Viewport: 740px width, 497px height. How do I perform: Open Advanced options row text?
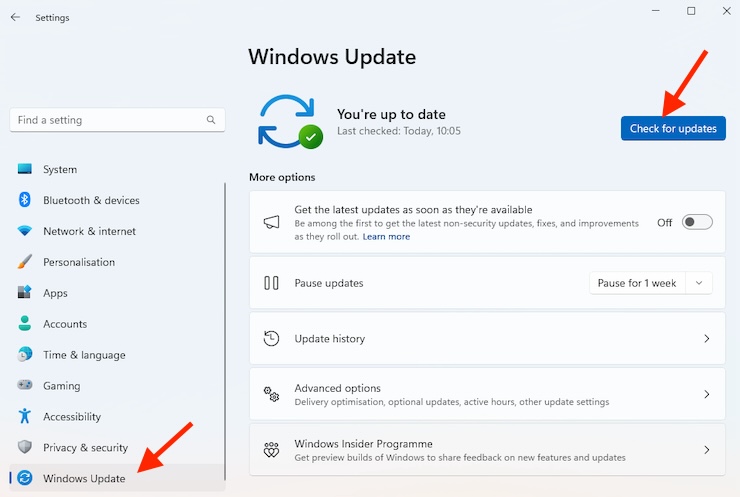point(337,388)
